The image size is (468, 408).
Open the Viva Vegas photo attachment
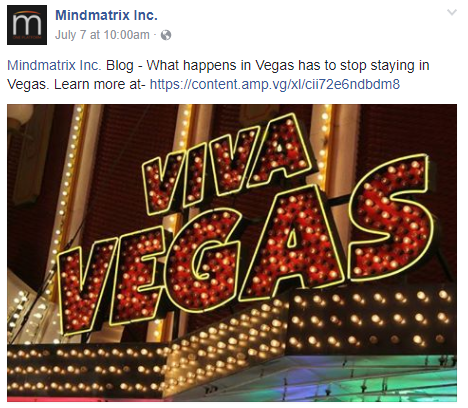(x=232, y=253)
